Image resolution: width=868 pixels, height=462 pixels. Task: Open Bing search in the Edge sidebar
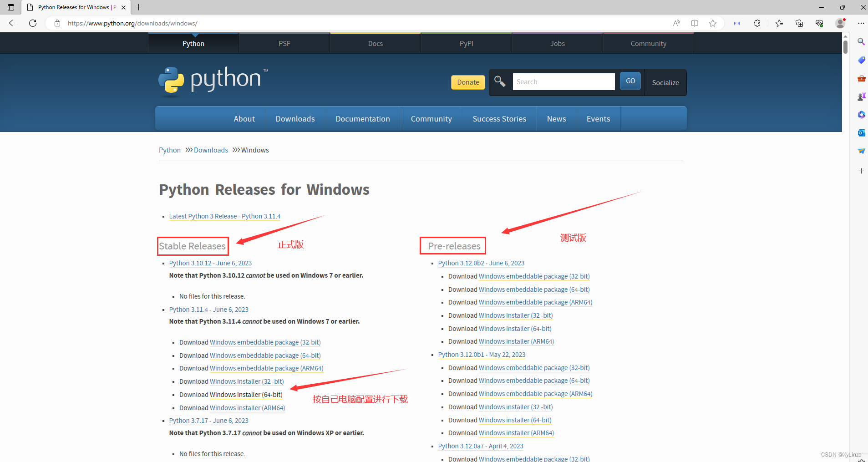(861, 41)
